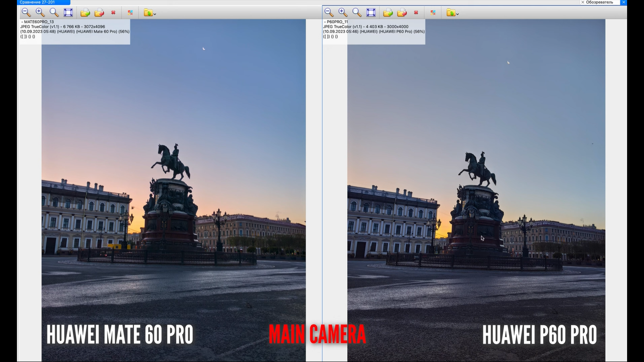Click the right P60 Pro photo
The image size is (644, 362).
point(476,191)
